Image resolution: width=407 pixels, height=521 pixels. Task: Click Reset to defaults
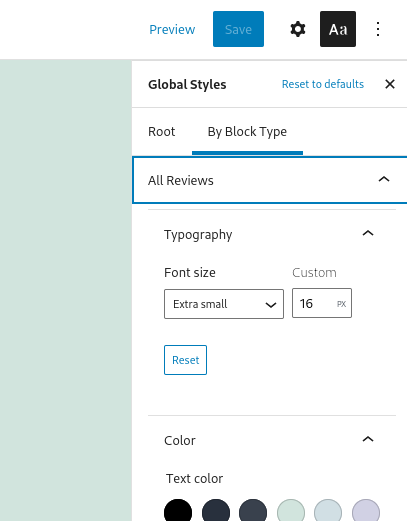(323, 84)
